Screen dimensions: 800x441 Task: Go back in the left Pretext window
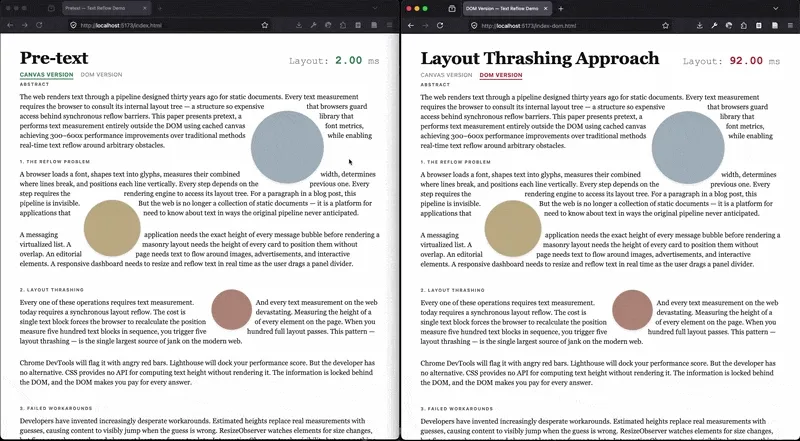point(10,25)
